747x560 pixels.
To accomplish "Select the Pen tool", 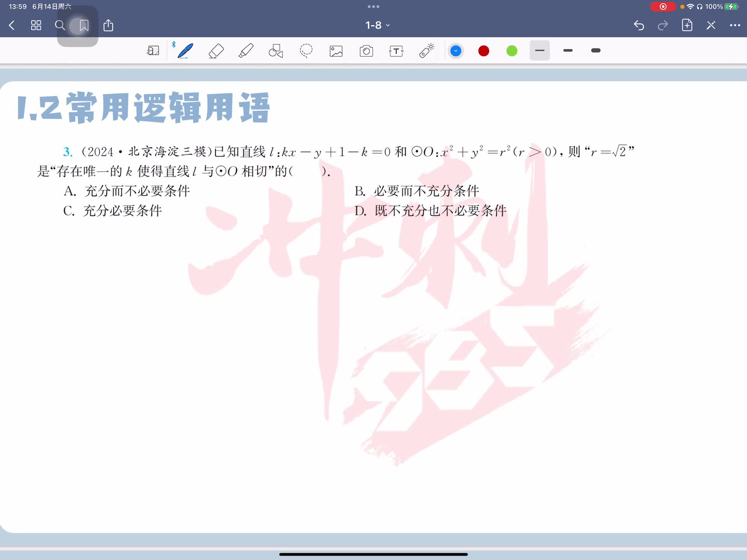I will click(x=185, y=51).
